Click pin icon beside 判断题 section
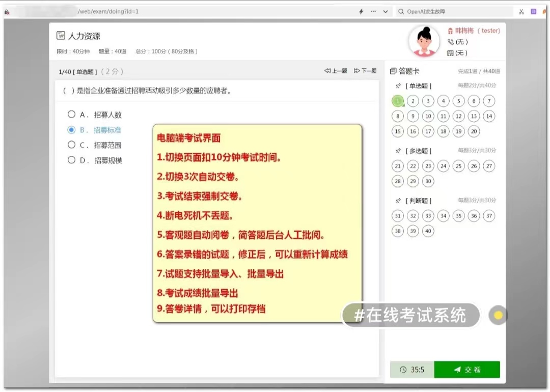The height and width of the screenshot is (392, 550). click(x=398, y=201)
